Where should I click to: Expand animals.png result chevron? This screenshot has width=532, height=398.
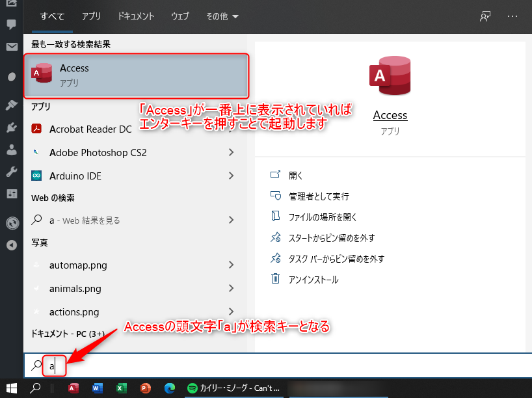(x=231, y=288)
